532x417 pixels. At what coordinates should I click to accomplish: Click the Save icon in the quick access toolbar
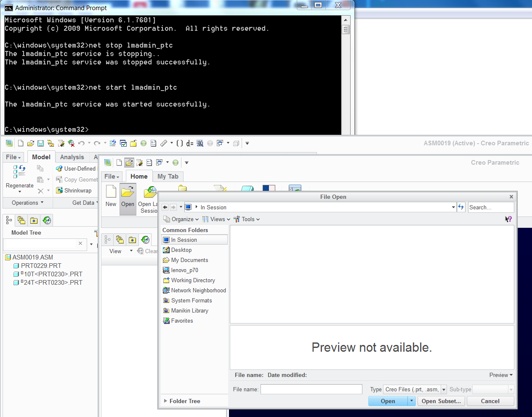tap(40, 143)
